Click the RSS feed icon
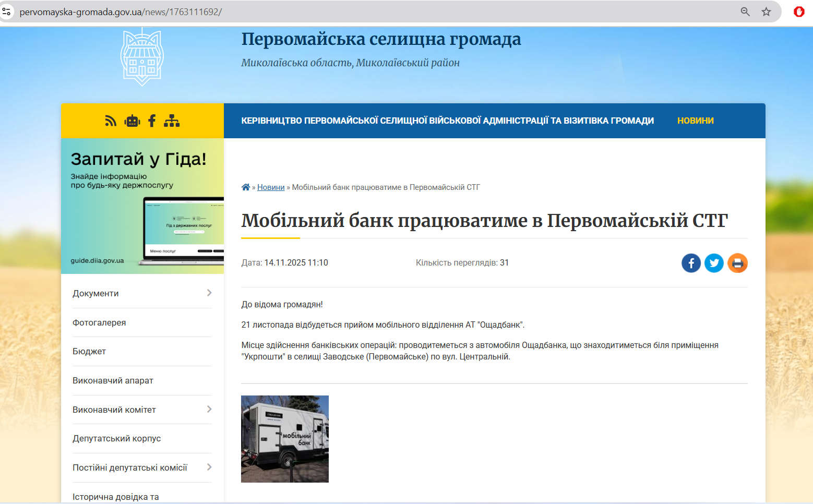 tap(111, 121)
